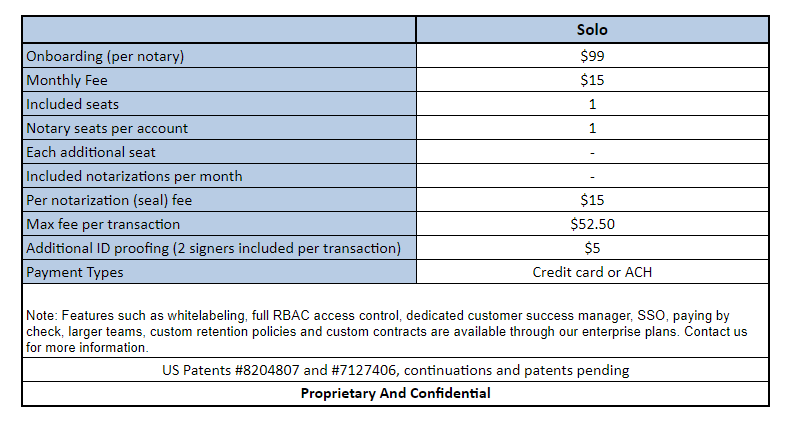
Task: Select the Onboarding (per notary) row label
Action: pyautogui.click(x=220, y=56)
